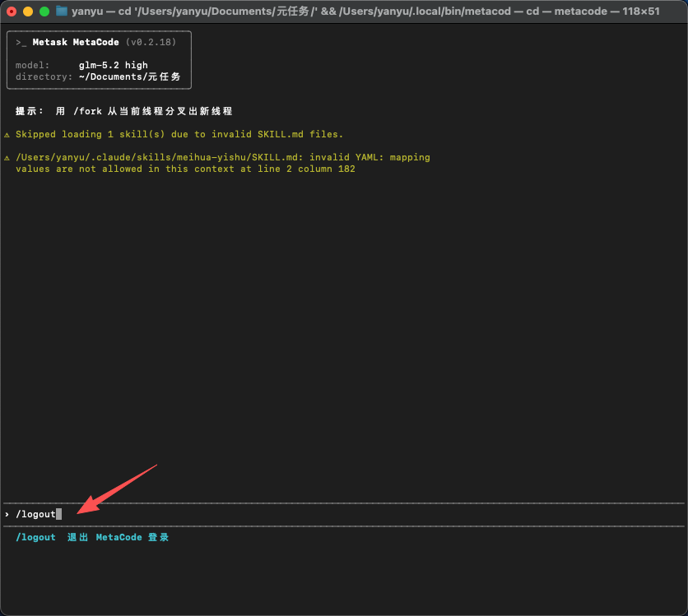The image size is (688, 616).
Task: Maximize the terminal with green button
Action: tap(44, 12)
